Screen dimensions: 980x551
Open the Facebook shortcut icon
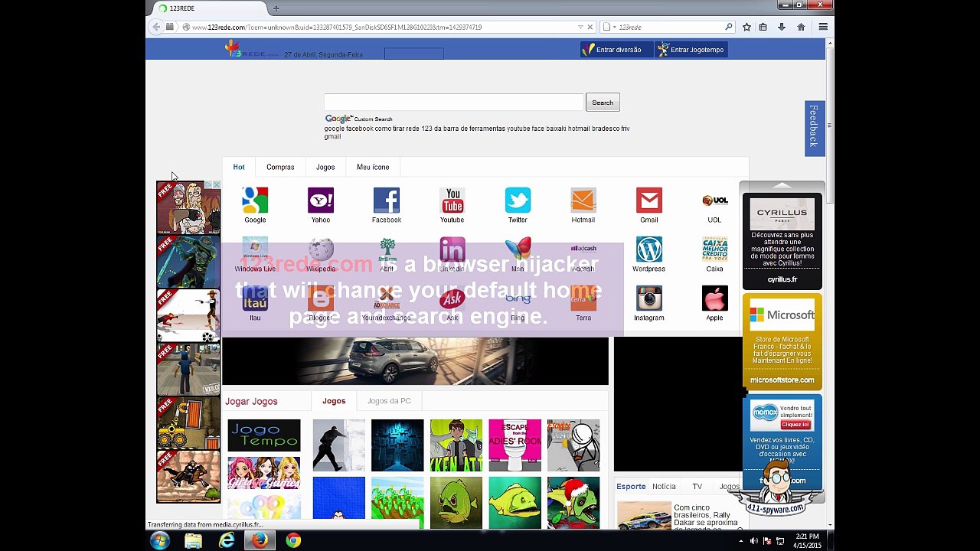[387, 201]
